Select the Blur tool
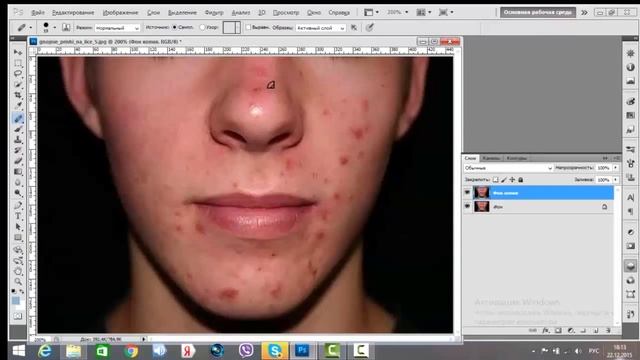The height and width of the screenshot is (360, 640). click(18, 182)
